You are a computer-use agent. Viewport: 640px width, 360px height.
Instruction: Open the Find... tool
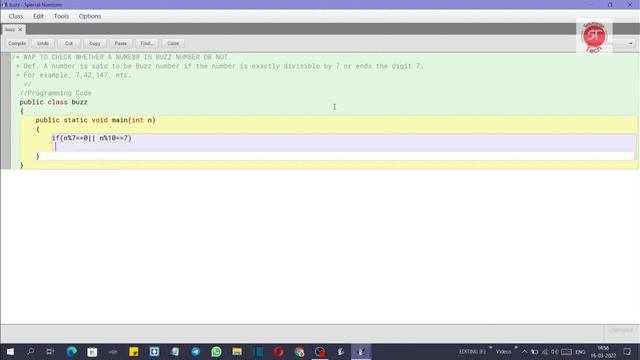click(x=147, y=43)
